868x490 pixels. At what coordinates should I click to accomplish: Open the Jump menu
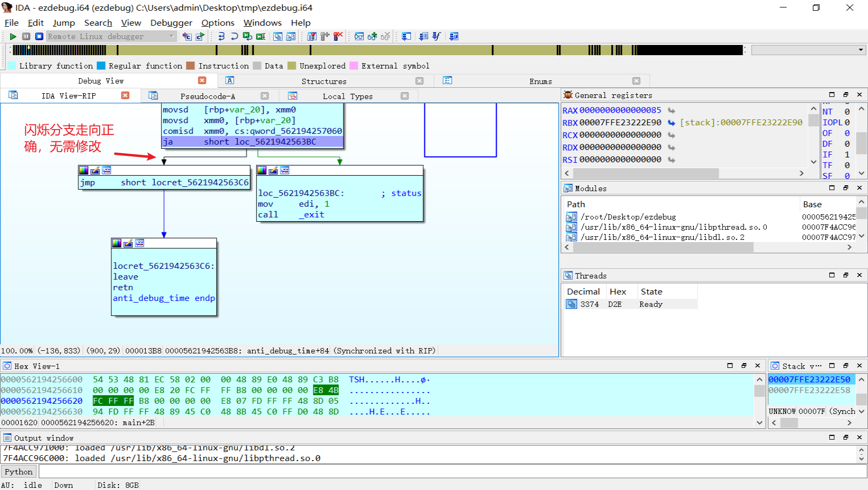pos(64,22)
